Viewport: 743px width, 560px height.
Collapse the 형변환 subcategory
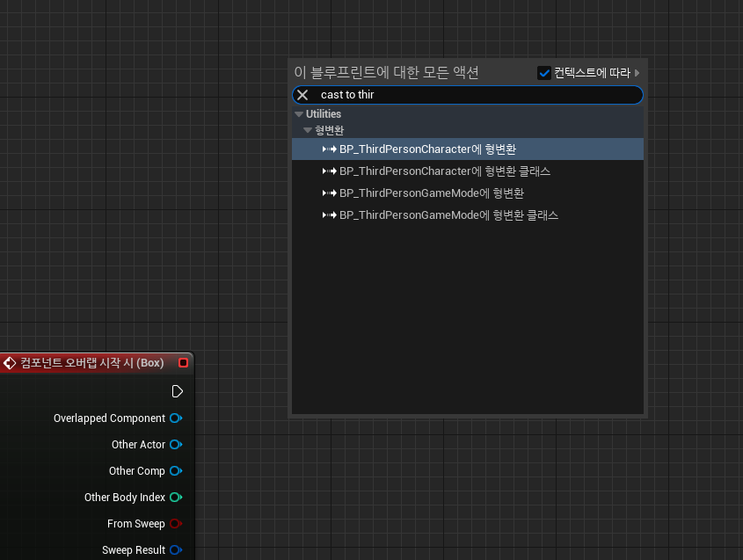(308, 130)
